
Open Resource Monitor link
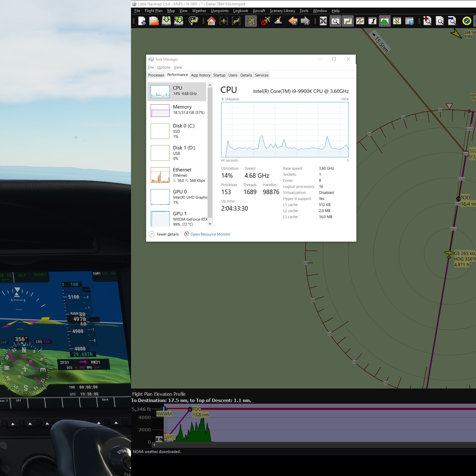[210, 234]
